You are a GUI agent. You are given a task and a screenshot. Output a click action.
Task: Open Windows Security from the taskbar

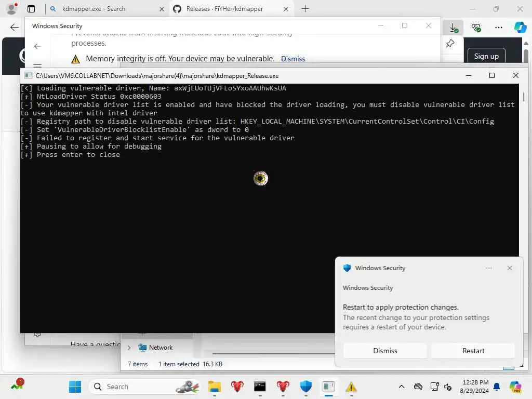[305, 387]
